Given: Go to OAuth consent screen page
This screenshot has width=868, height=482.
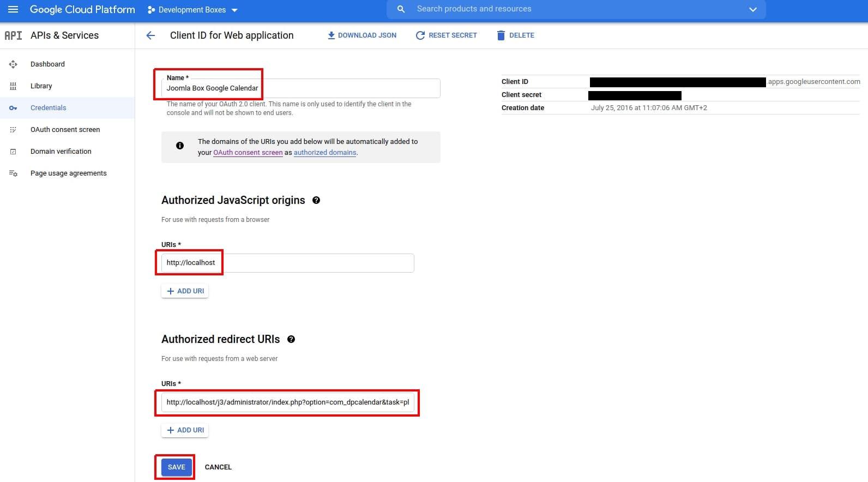Looking at the screenshot, I should click(x=65, y=130).
